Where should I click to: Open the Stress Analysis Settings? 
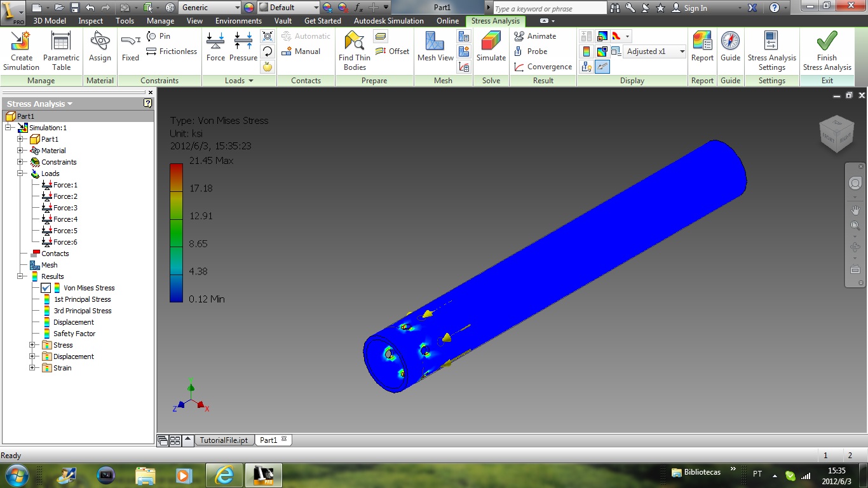[x=771, y=52]
